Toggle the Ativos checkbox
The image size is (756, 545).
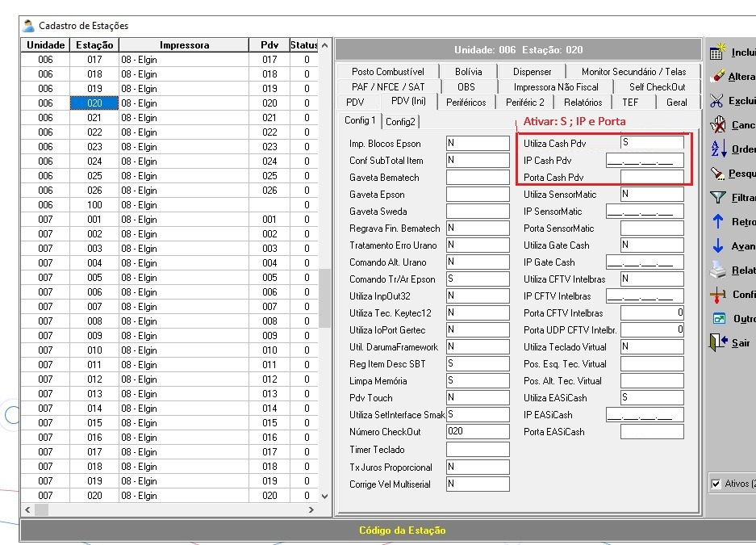[x=716, y=484]
